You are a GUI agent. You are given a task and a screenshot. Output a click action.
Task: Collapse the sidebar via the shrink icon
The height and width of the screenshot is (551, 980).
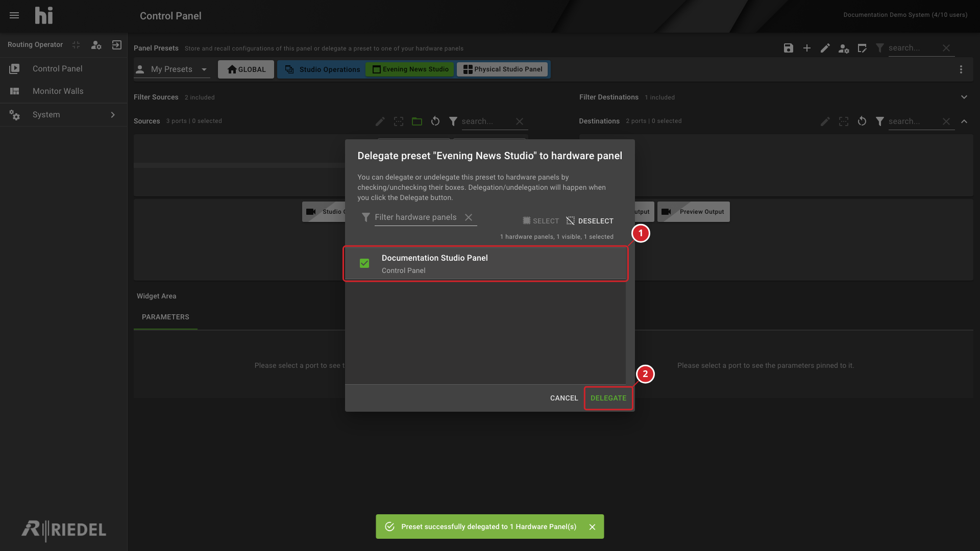(x=76, y=45)
